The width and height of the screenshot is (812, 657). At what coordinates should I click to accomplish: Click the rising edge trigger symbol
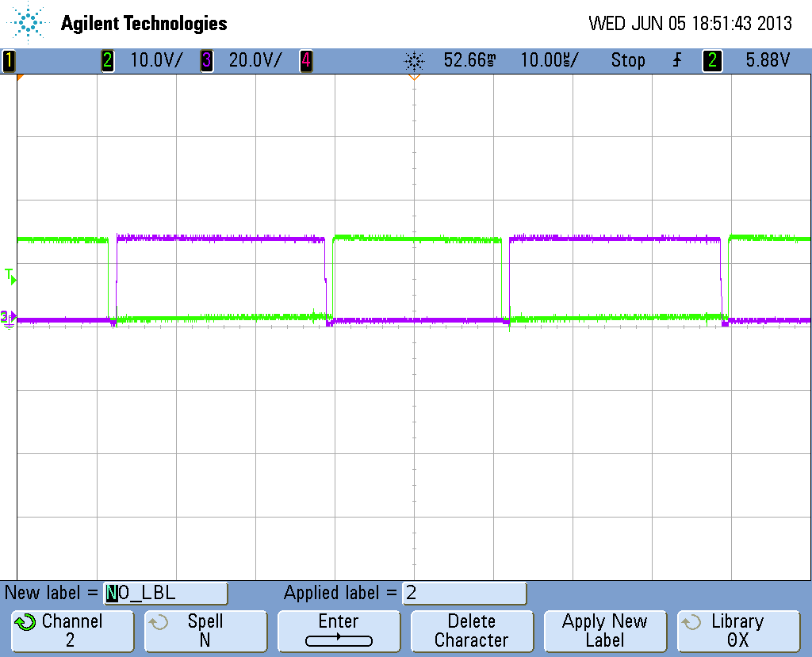pos(676,60)
